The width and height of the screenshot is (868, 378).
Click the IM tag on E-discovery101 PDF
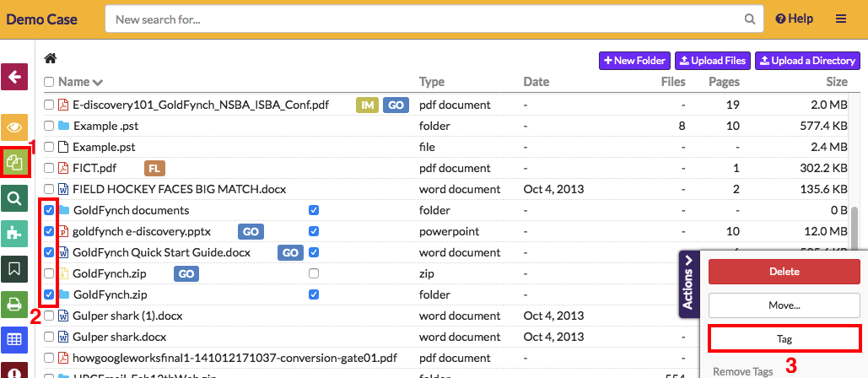[x=367, y=105]
